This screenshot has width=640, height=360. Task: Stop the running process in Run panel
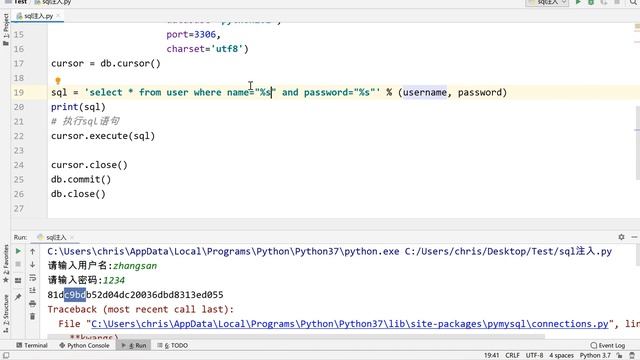pos(18,264)
